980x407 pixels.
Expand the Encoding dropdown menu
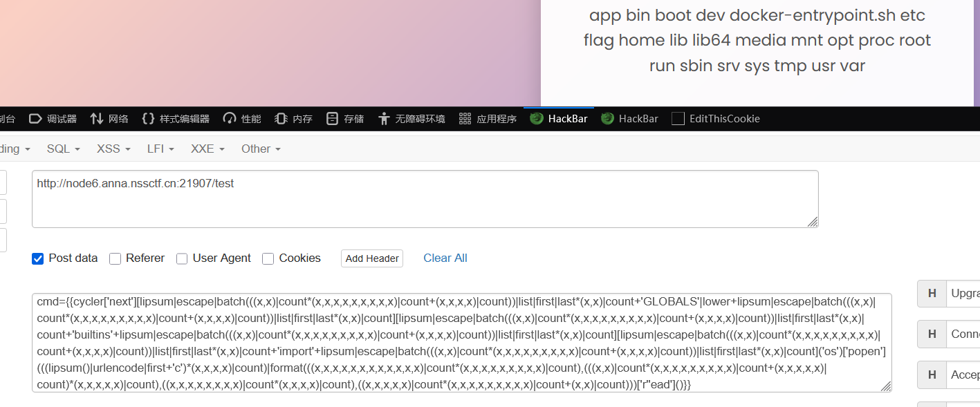[x=15, y=149]
